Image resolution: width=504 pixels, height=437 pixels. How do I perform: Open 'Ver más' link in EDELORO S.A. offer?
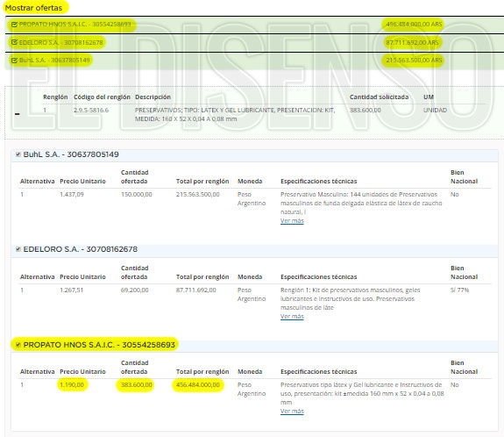click(x=292, y=316)
